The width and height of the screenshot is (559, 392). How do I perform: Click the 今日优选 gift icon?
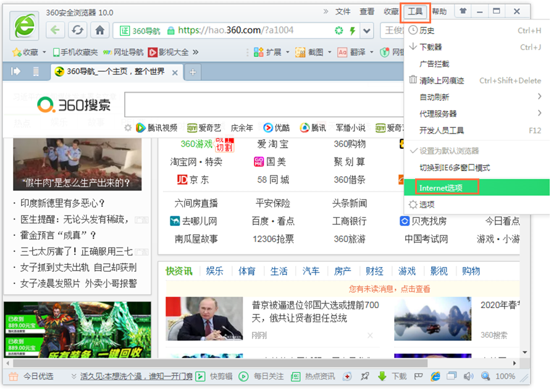pos(13,376)
